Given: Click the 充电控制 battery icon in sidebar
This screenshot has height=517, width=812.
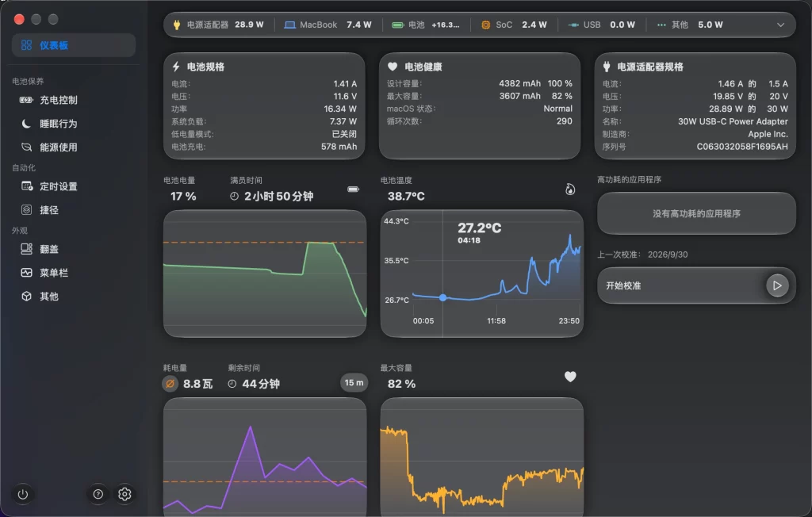Looking at the screenshot, I should pyautogui.click(x=26, y=100).
